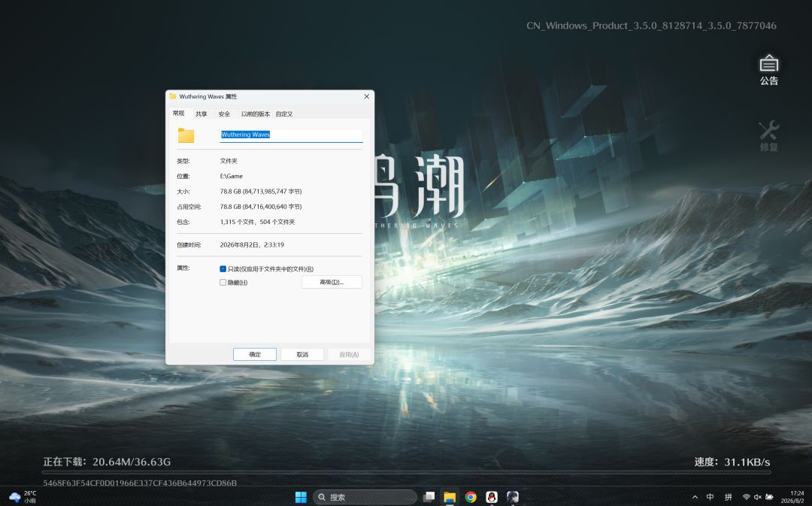Click the 取消 cancel button
This screenshot has width=812, height=506.
[302, 354]
